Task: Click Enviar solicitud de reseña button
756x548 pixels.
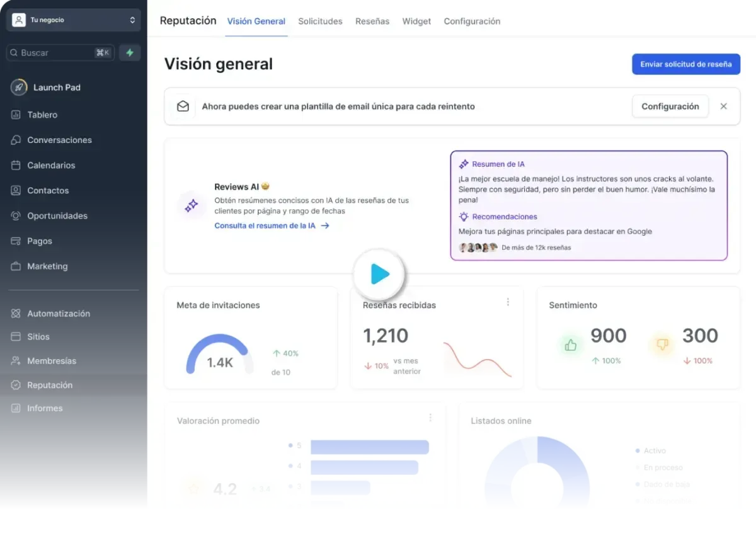Action: [686, 64]
